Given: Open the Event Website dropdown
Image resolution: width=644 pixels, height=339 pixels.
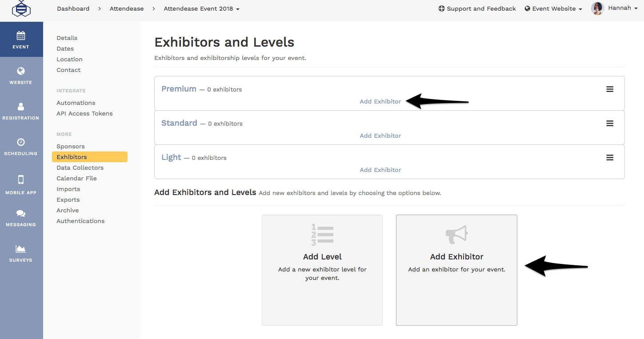Looking at the screenshot, I should 553,8.
